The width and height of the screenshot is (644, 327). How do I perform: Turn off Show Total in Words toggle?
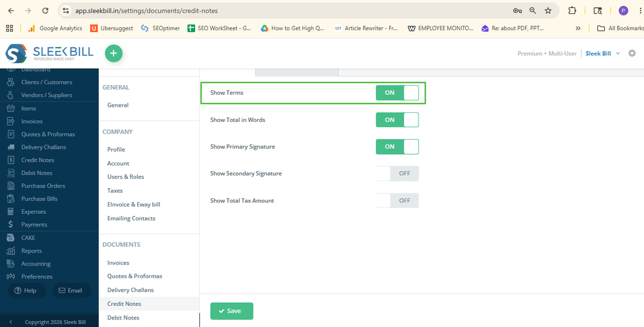coord(397,120)
